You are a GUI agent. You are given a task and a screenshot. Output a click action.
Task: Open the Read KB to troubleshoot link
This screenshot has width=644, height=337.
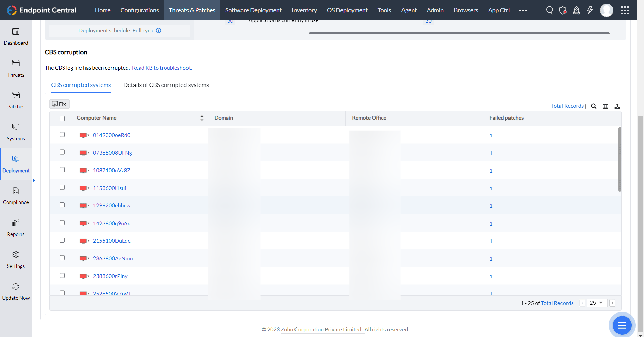pos(162,68)
